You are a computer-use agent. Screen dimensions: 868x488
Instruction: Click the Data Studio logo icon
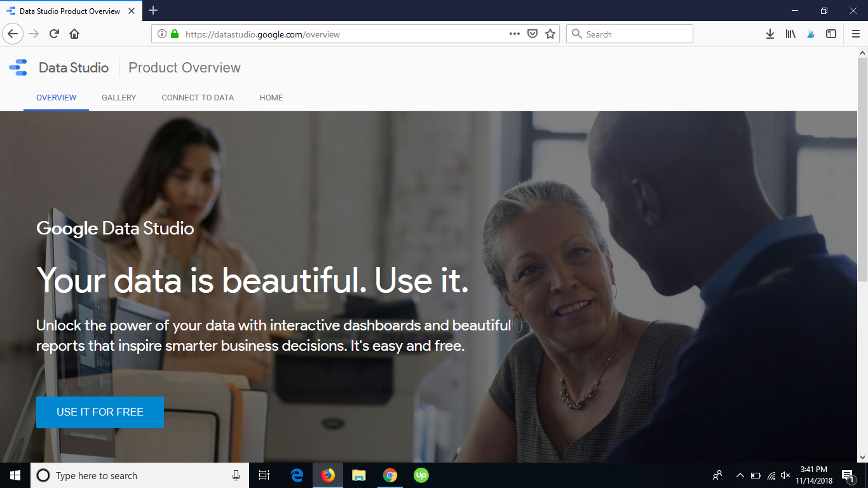(18, 67)
